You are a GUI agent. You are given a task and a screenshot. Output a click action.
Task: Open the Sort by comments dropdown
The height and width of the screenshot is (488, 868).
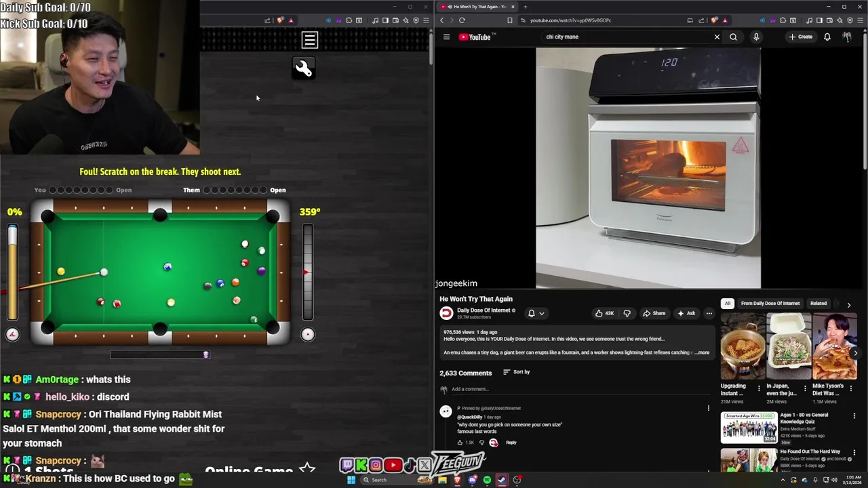click(517, 372)
